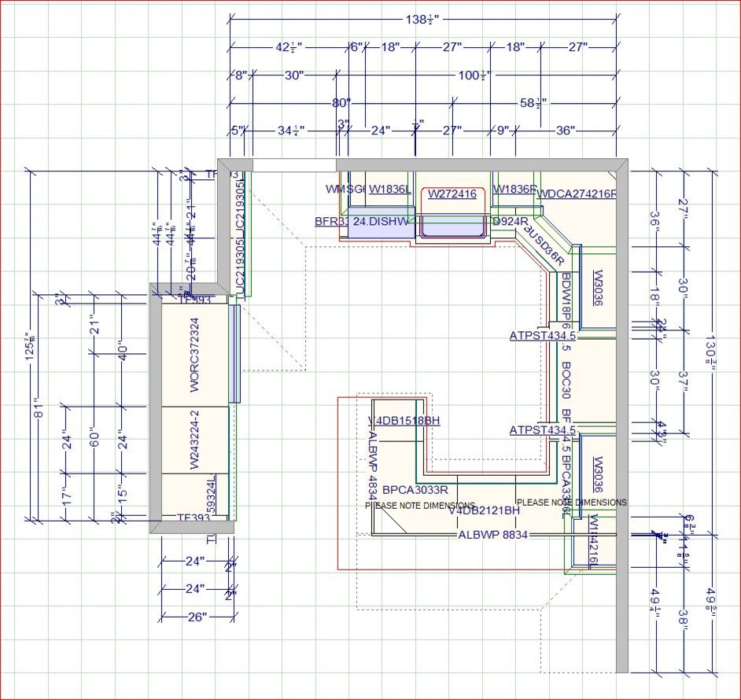Click the 24.DISHW dishwasher label
This screenshot has width=741, height=700.
coord(380,221)
